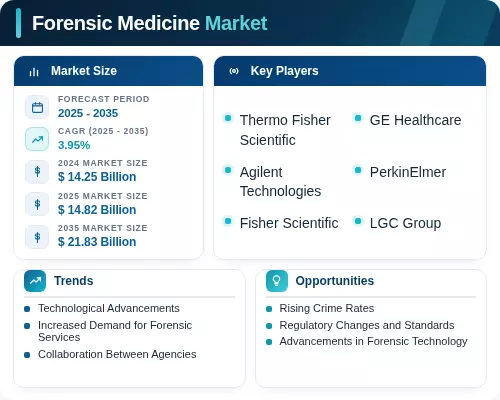The image size is (500, 400).
Task: Click the CAGR (2025 - 2035) label
Action: coord(103,131)
